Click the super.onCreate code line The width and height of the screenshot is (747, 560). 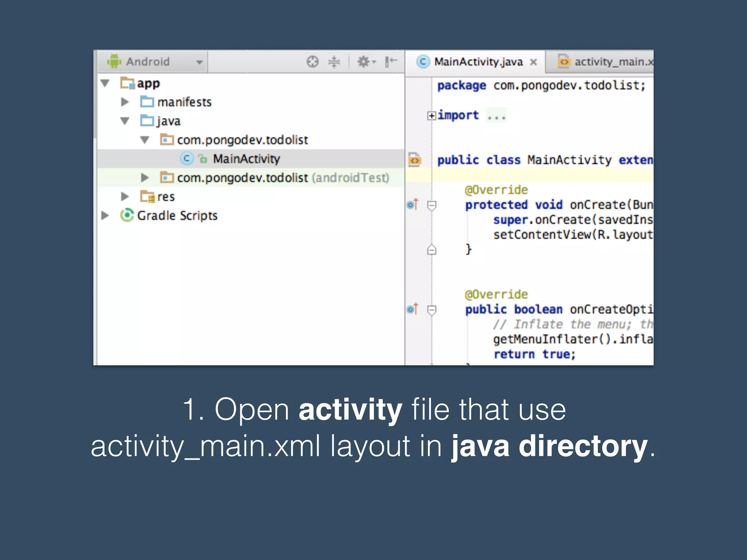coord(573,220)
